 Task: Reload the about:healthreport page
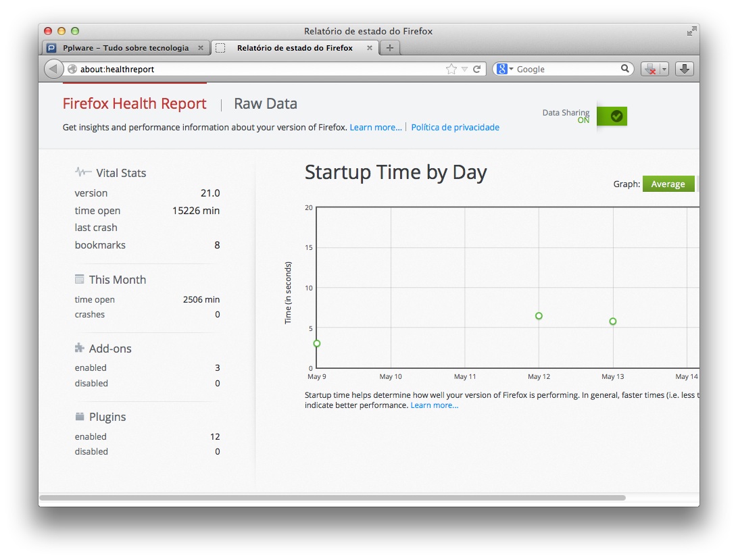(x=476, y=69)
